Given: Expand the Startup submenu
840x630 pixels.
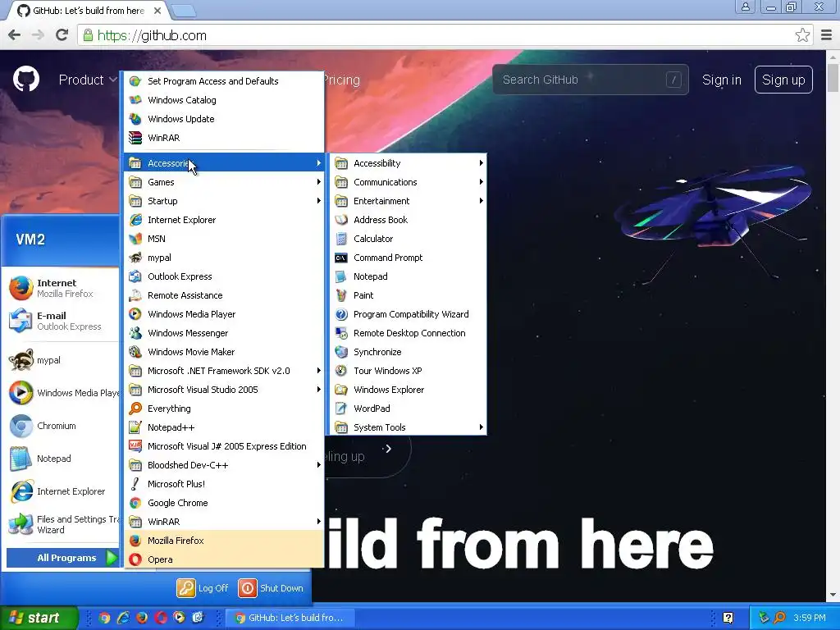Looking at the screenshot, I should [224, 201].
